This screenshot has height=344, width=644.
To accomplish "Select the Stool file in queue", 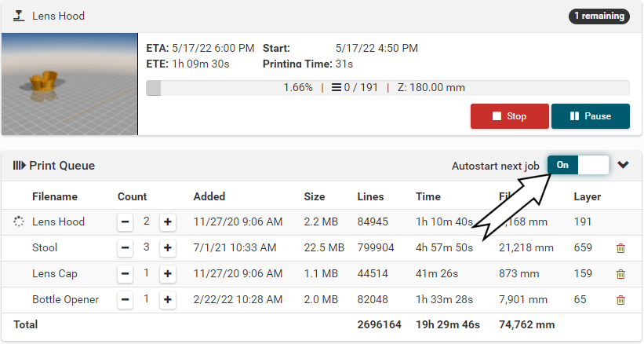I will pyautogui.click(x=45, y=248).
